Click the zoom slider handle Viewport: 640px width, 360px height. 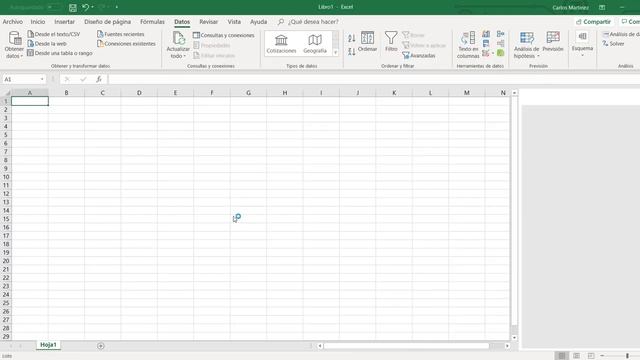pos(627,356)
